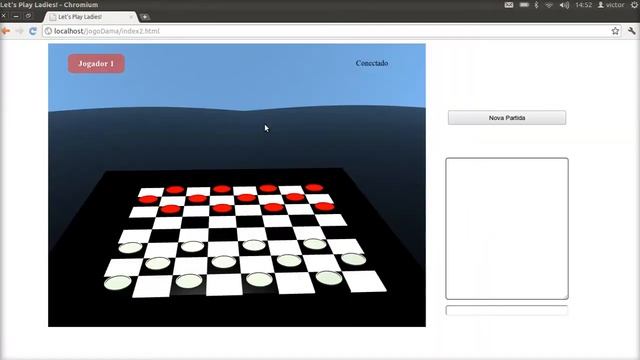640x360 pixels.
Task: Open the Wi-Fi network indicator
Action: (549, 5)
